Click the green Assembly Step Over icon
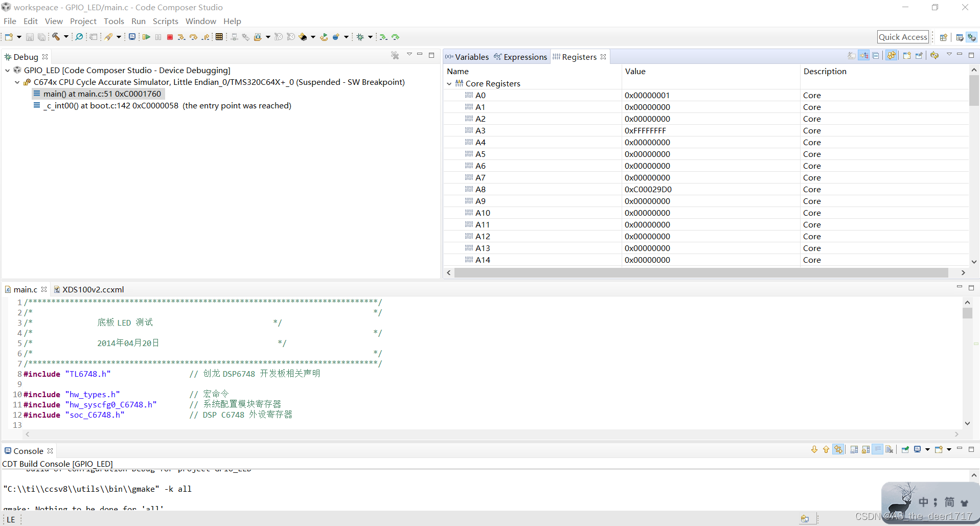Image resolution: width=980 pixels, height=526 pixels. [395, 37]
